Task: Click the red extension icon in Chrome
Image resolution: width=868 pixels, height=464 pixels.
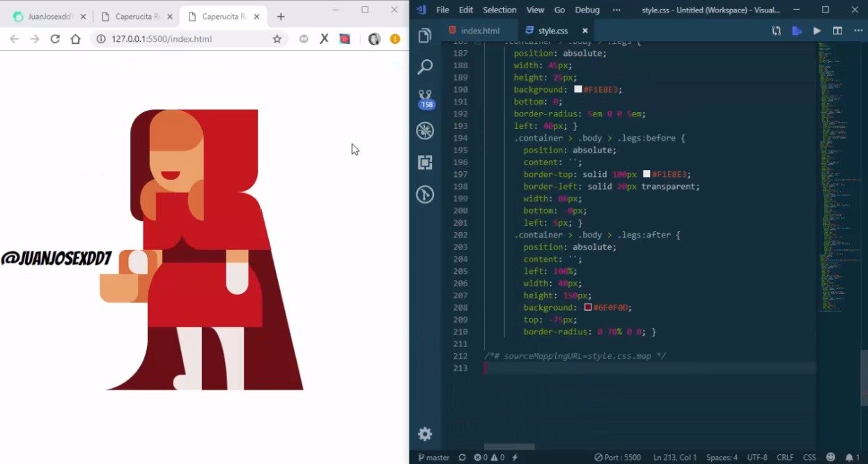Action: (x=344, y=39)
